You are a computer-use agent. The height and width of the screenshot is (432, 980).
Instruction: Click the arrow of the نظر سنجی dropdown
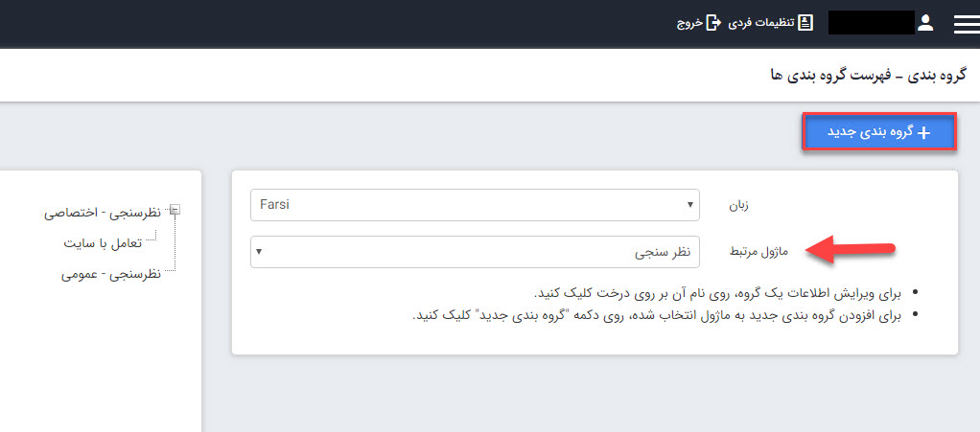259,252
